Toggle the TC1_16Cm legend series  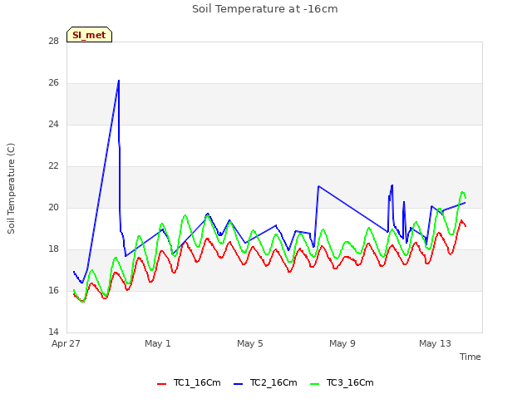[x=189, y=382]
